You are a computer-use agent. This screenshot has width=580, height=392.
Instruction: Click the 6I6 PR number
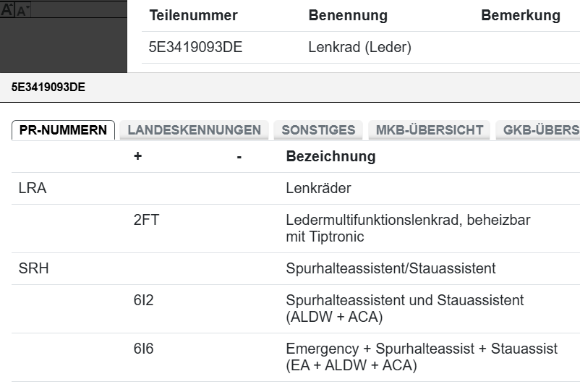tap(143, 349)
